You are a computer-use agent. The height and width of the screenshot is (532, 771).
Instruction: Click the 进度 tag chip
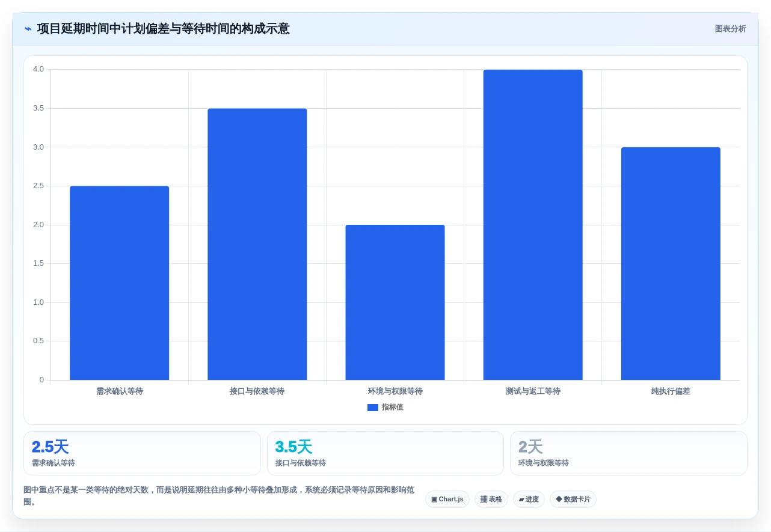pyautogui.click(x=529, y=500)
